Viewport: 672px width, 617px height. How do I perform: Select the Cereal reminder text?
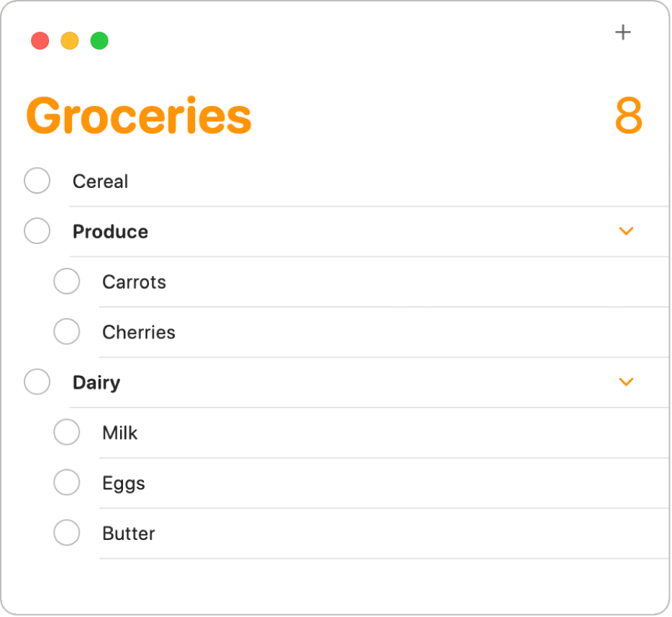[x=100, y=181]
